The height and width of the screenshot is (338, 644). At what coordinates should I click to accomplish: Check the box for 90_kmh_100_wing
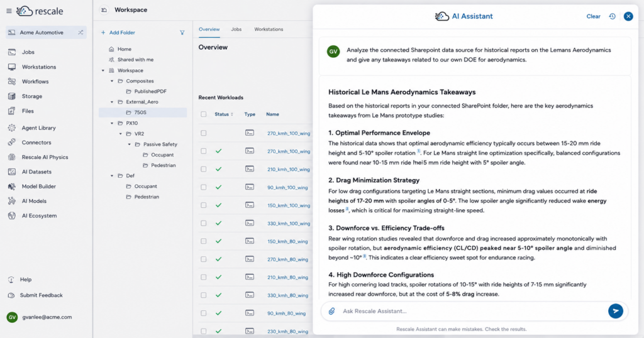pos(204,187)
